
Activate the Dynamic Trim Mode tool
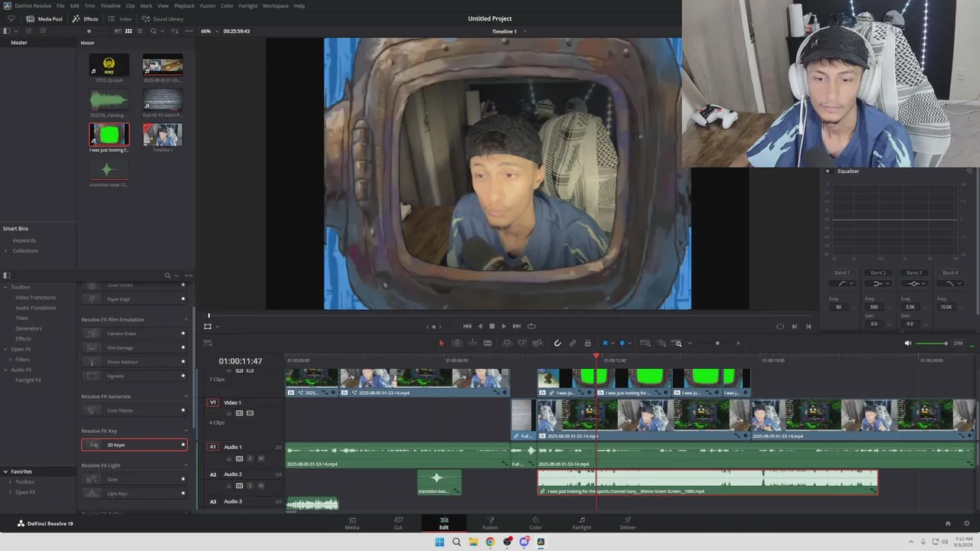click(472, 343)
